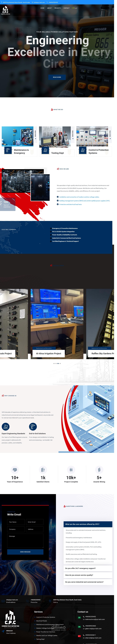
Task: Switch language to Arabic (العربية)
Action: point(75,8)
